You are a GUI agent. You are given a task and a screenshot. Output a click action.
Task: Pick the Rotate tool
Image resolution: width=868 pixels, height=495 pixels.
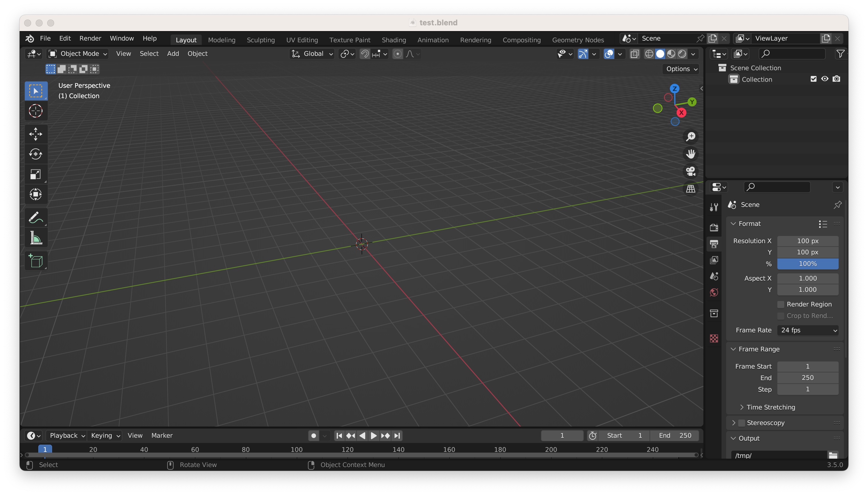(36, 154)
